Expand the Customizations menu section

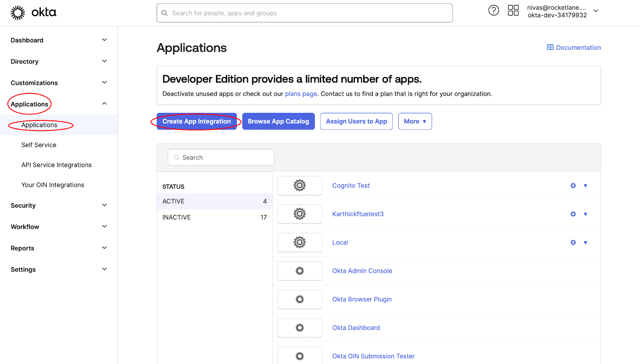pos(104,82)
